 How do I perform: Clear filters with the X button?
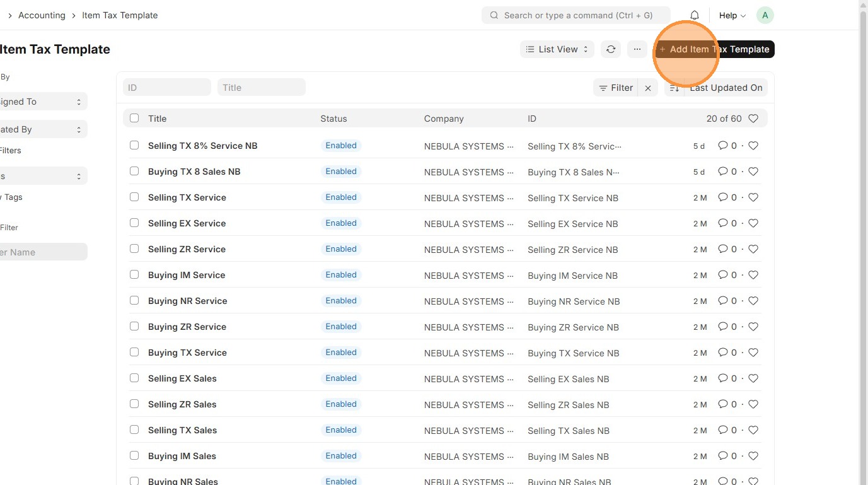(x=648, y=88)
